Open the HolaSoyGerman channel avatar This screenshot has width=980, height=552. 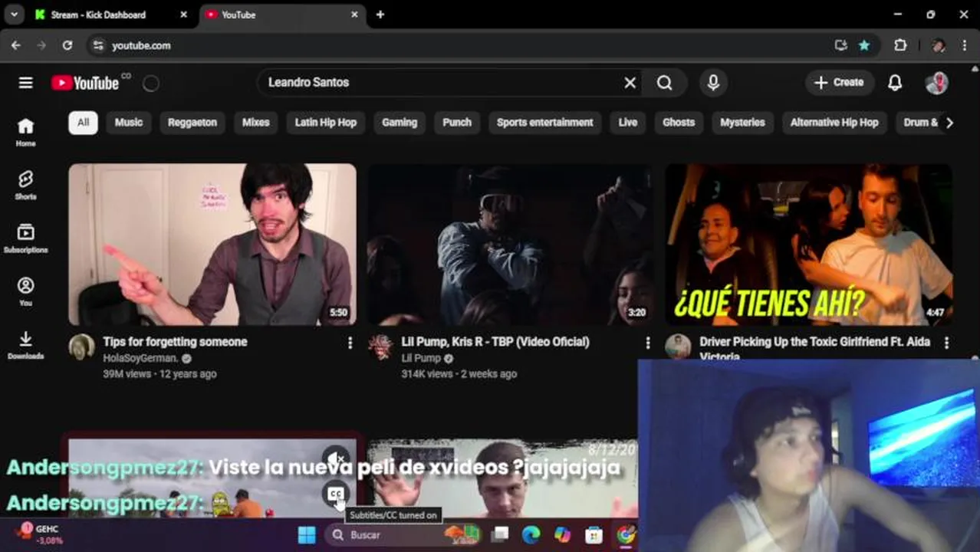coord(81,347)
